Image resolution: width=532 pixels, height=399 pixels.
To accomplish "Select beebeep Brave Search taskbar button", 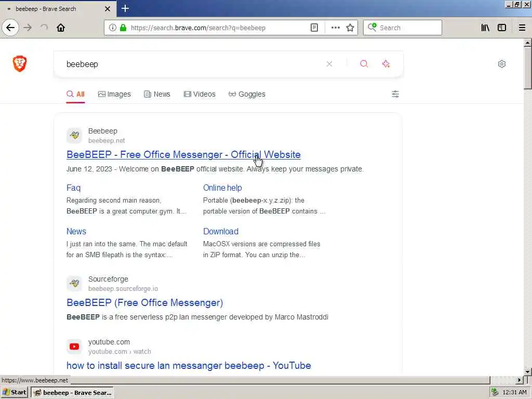I will 72,393.
